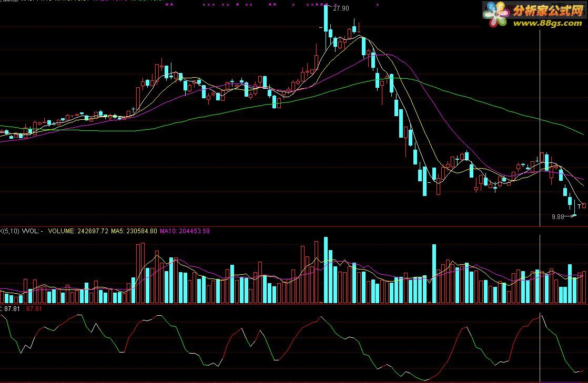Screen dimensions: 588x383
Task: Click the white K: 87.81 indicator value
Action: (x=10, y=309)
